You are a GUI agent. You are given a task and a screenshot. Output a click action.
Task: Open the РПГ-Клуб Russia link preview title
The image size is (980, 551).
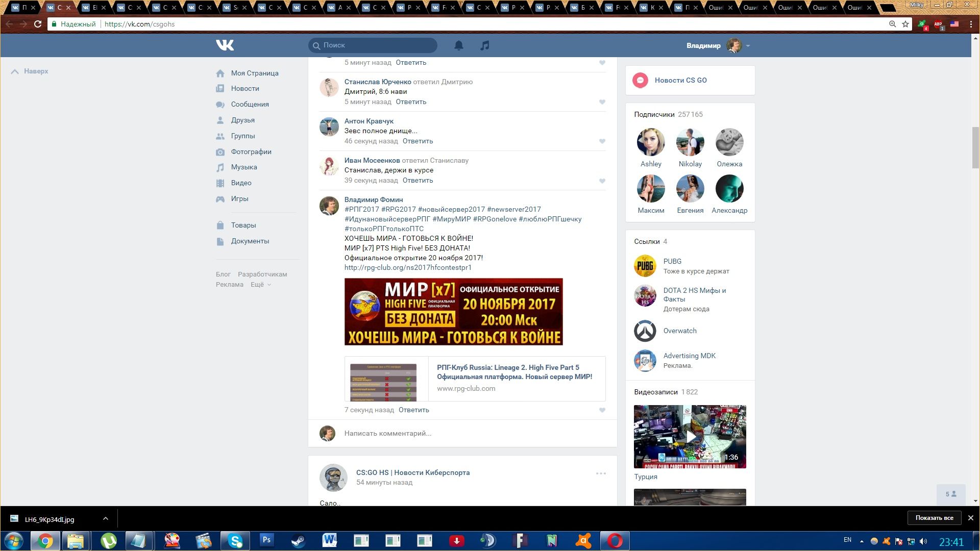pyautogui.click(x=514, y=372)
